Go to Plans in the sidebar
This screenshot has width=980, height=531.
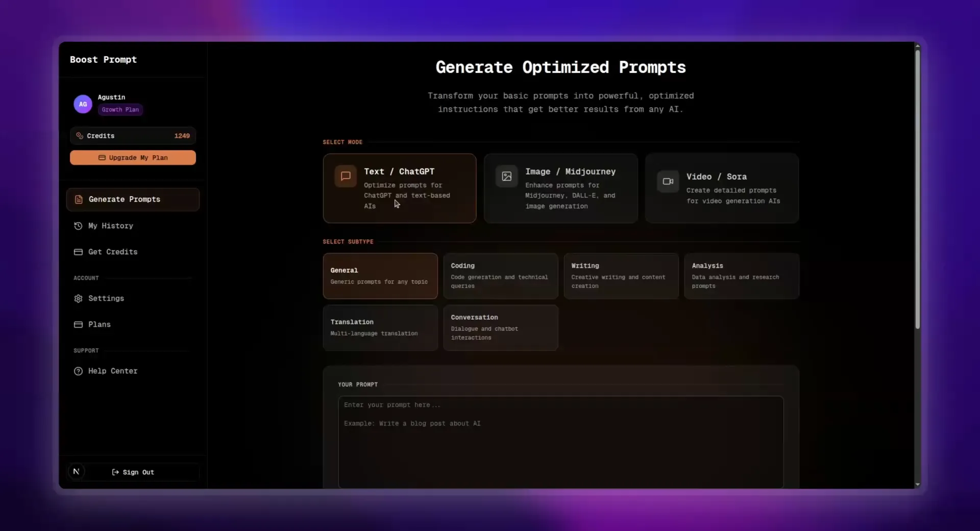(99, 324)
